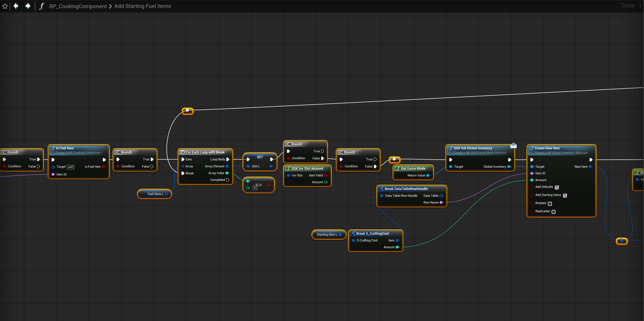The width and height of the screenshot is (644, 321).
Task: Click the envelope icon on SGK Get Global Inventory
Action: tap(513, 145)
